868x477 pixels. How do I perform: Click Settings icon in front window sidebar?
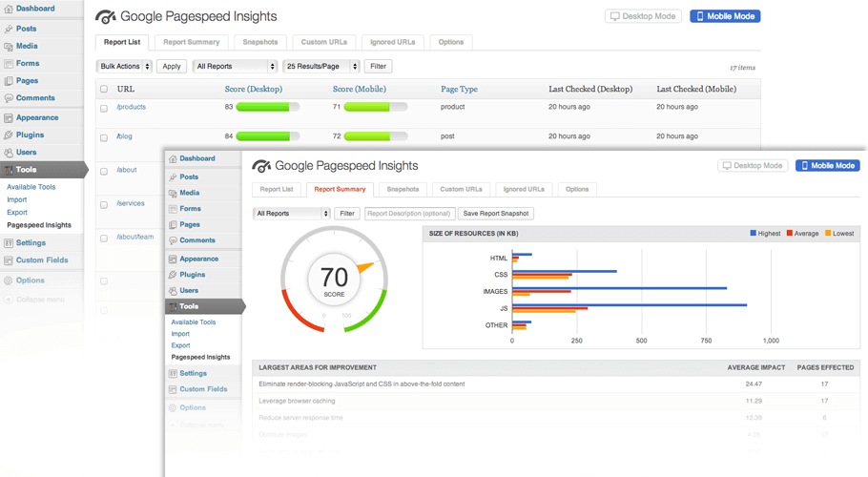coord(173,374)
